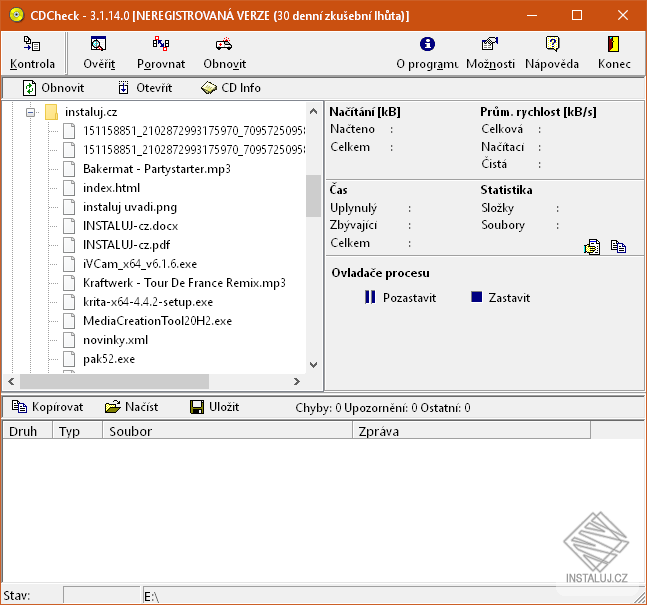This screenshot has width=647, height=605.
Task: Select iVCam_x64_v6.1.6.exe
Action: click(x=140, y=264)
